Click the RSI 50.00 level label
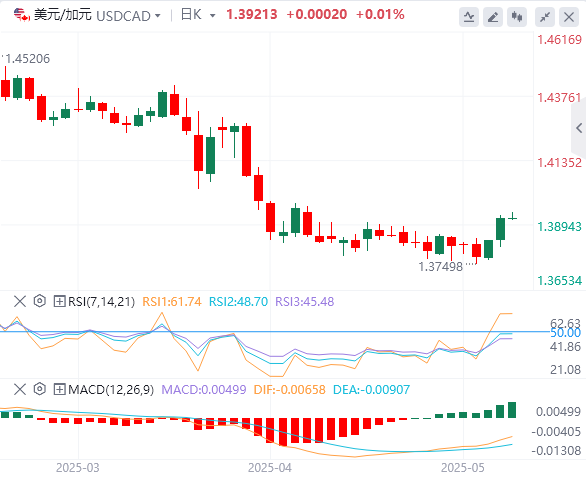Screen dimensions: 586x481 pyautogui.click(x=566, y=333)
